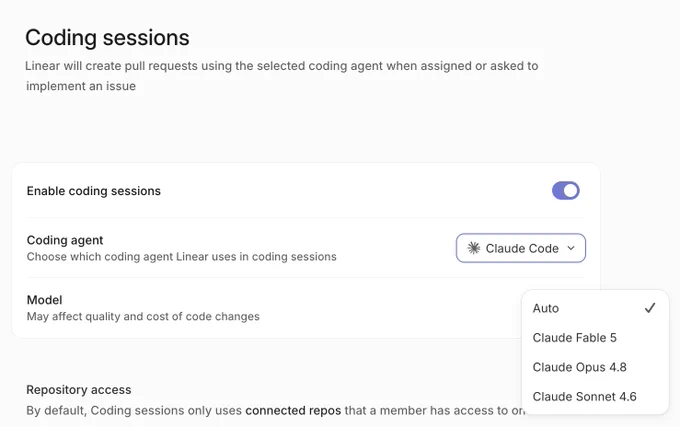This screenshot has width=680, height=427.
Task: Click the Coding agent label
Action: tap(65, 240)
